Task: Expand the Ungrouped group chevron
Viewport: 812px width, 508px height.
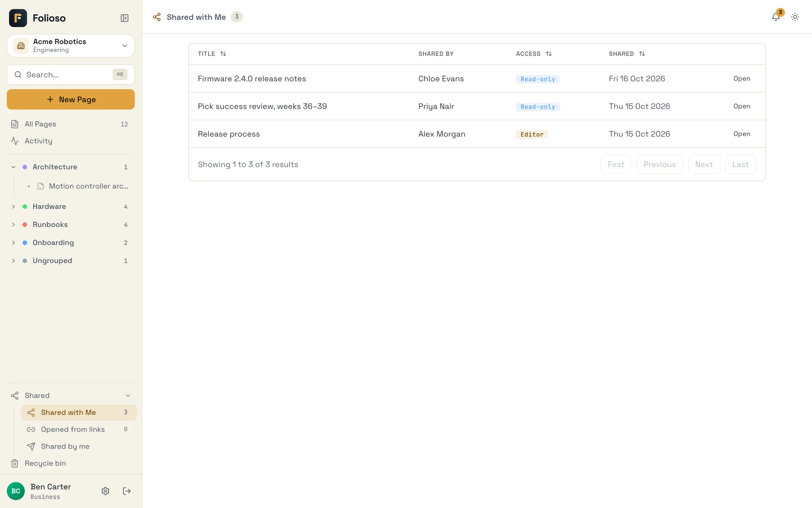Action: [14, 261]
